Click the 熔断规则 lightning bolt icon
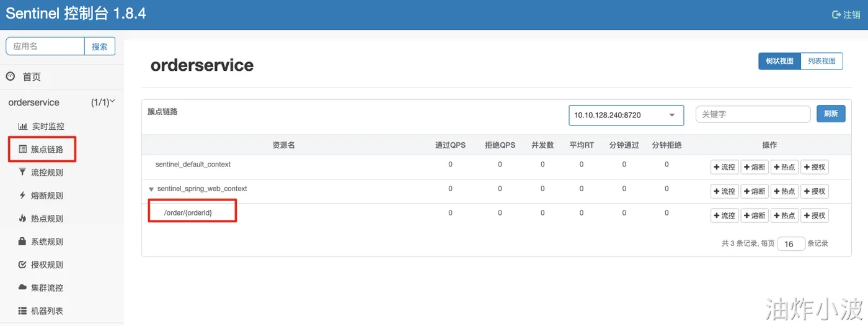 point(23,196)
